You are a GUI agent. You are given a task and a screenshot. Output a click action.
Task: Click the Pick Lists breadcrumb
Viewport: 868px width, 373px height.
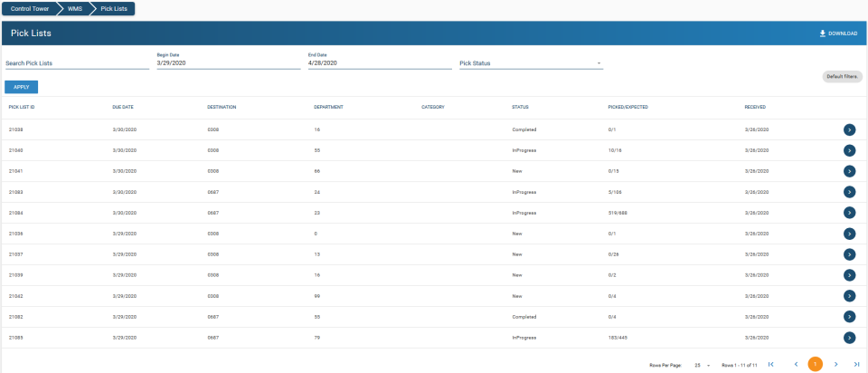pos(114,9)
